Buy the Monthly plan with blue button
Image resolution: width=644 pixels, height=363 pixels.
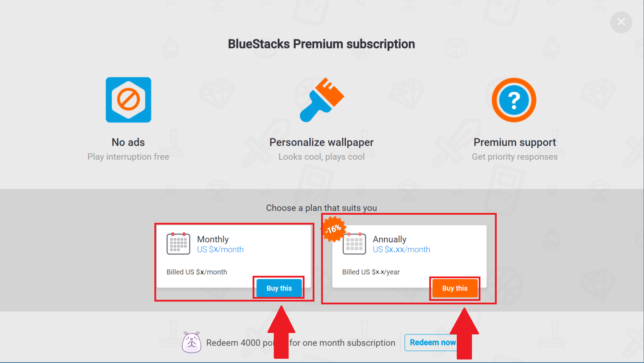(279, 288)
